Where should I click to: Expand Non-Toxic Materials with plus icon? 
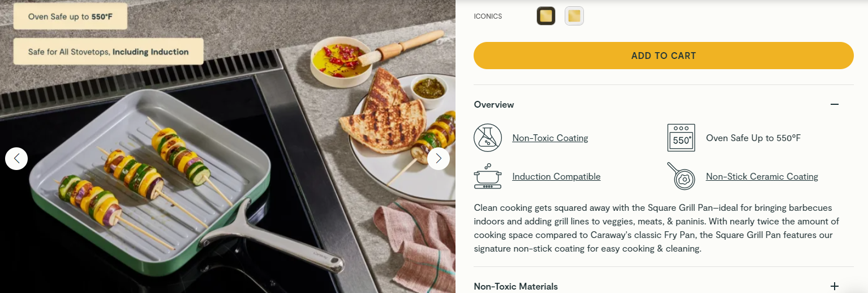point(834,286)
